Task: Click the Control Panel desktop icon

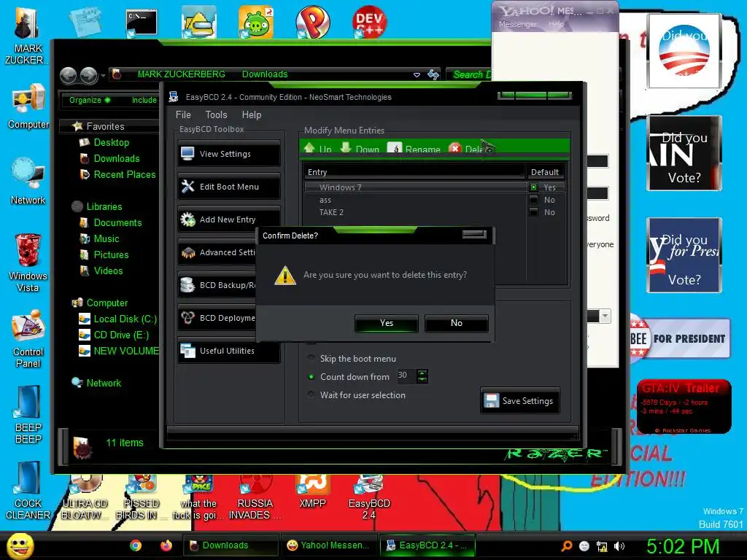Action: 28,338
